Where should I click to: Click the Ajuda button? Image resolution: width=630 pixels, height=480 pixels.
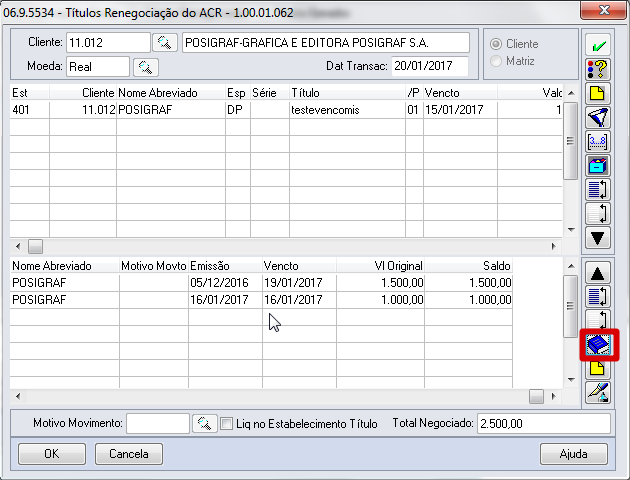click(x=574, y=454)
